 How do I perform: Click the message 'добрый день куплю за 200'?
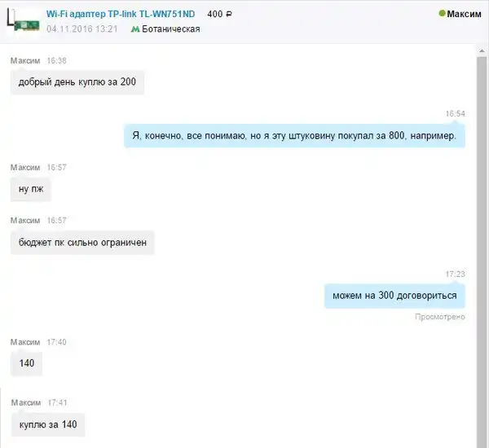[77, 82]
